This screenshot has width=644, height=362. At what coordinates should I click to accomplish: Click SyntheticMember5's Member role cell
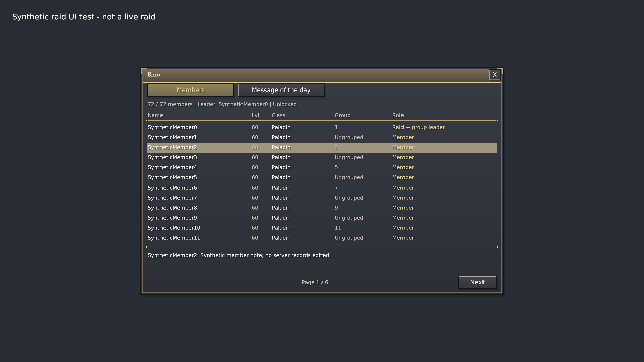click(x=403, y=177)
